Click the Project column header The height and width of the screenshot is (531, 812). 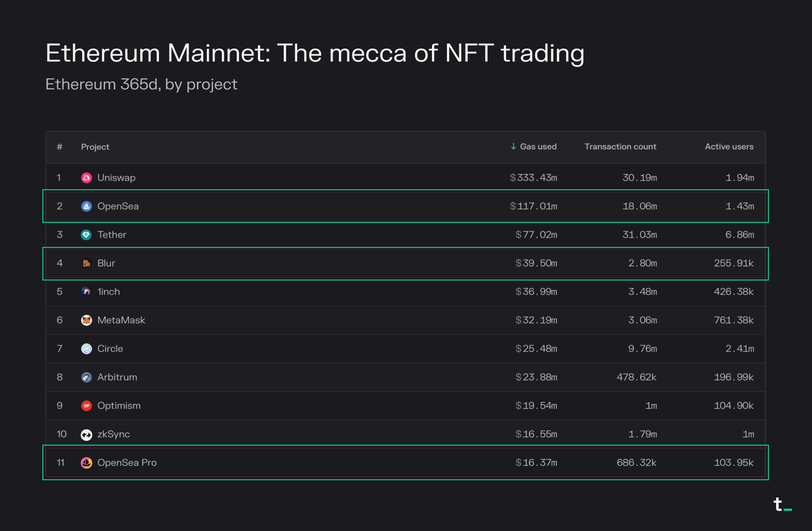click(x=95, y=147)
